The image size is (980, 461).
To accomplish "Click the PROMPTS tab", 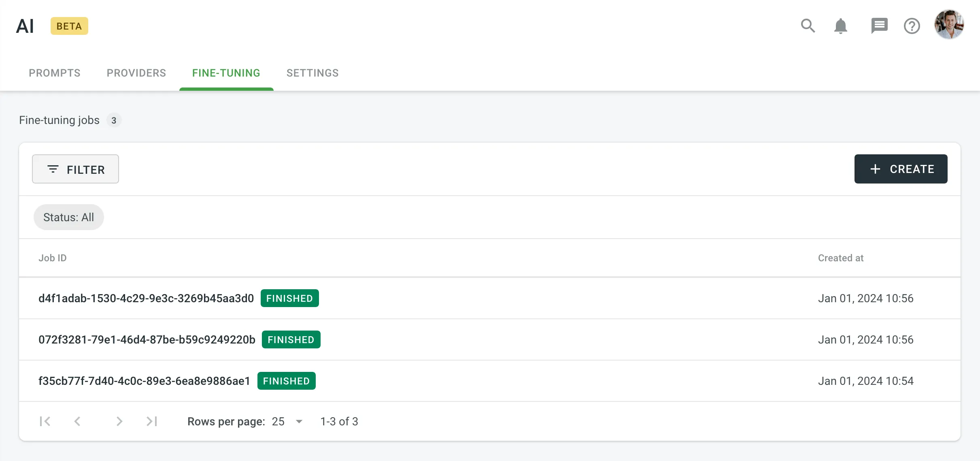I will 54,73.
